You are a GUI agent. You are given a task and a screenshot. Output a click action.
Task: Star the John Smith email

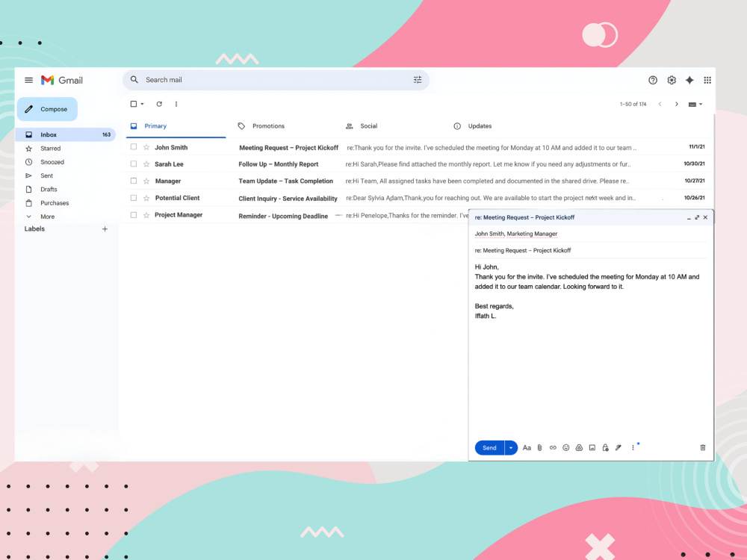pos(146,147)
